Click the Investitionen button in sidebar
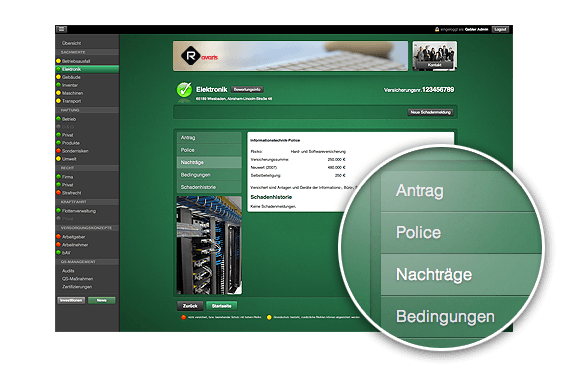Image resolution: width=570 pixels, height=381 pixels. click(x=71, y=300)
